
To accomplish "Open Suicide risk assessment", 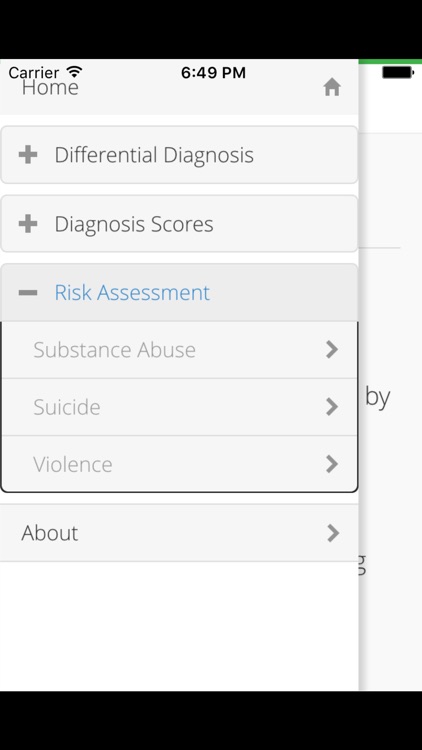I will coord(179,407).
